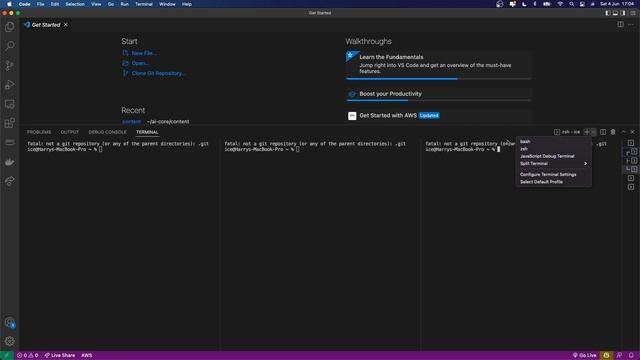640x360 pixels.
Task: Open editor More Actions ellipsis
Action: (631, 24)
